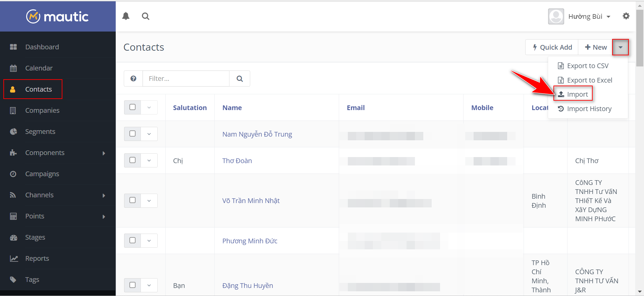Open the Hường Bùi user dropdown
This screenshot has height=296, width=644.
(589, 16)
